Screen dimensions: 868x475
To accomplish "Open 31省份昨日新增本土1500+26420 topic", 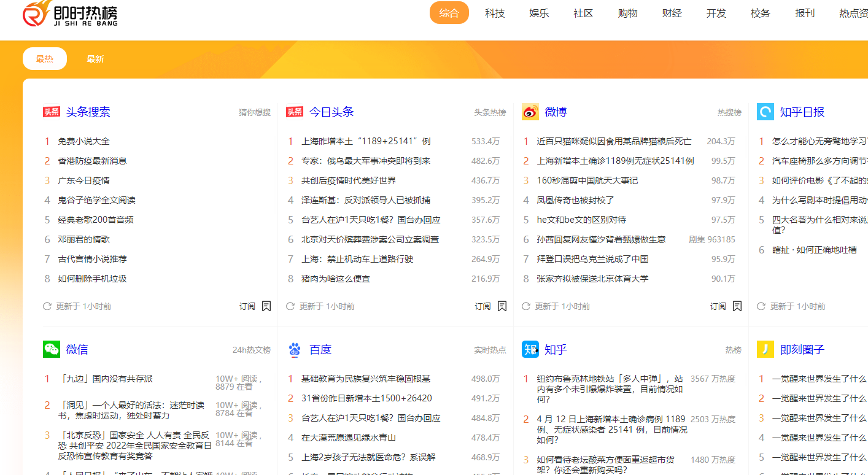I will pyautogui.click(x=366, y=398).
